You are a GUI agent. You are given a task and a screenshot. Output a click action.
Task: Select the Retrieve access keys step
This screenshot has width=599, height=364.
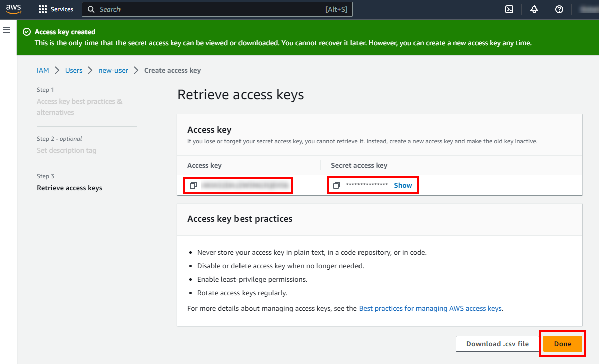point(69,188)
